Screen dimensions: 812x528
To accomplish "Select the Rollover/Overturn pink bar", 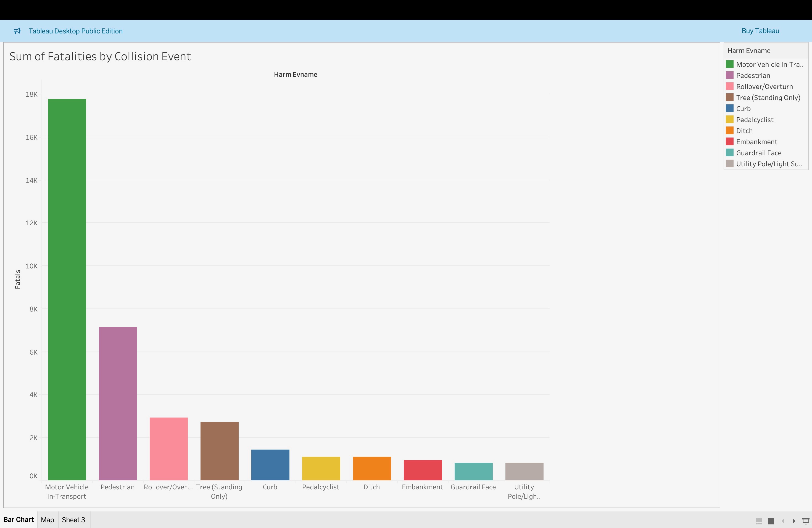I will (168, 449).
